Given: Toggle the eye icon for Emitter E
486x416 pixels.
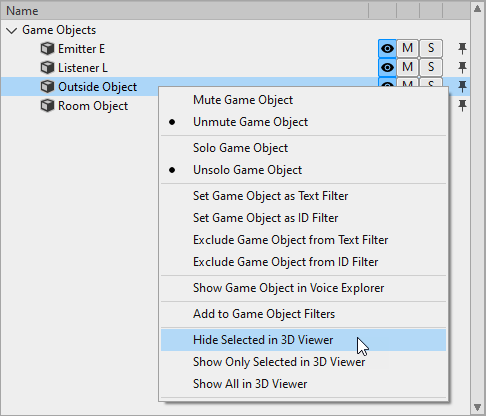Looking at the screenshot, I should 387,49.
